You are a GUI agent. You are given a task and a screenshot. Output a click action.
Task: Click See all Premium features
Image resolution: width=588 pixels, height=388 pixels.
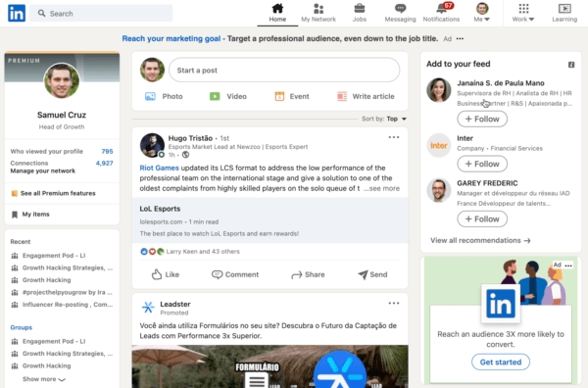pyautogui.click(x=54, y=193)
